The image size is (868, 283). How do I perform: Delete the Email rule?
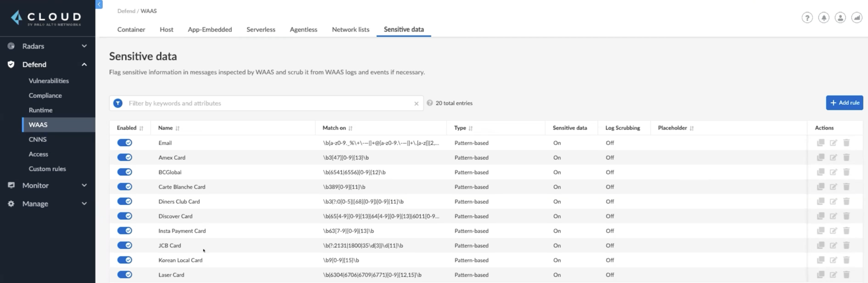[846, 143]
